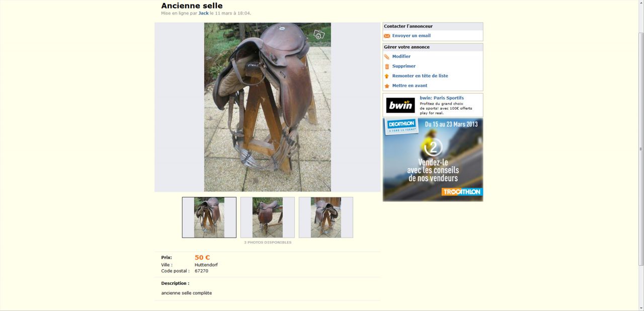The width and height of the screenshot is (644, 311).
Task: Click the photo count icon on main image
Action: (x=319, y=34)
